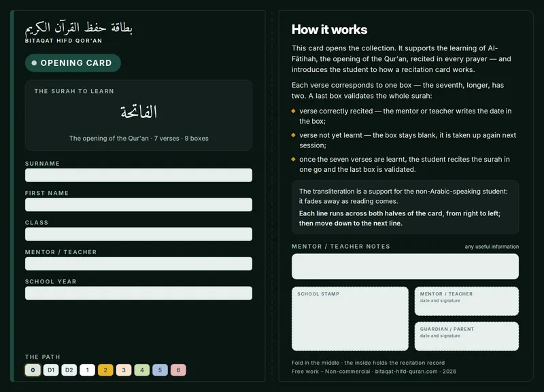Click the 'SCHOOL YEAR' field label
The image size is (544, 392).
pos(50,281)
